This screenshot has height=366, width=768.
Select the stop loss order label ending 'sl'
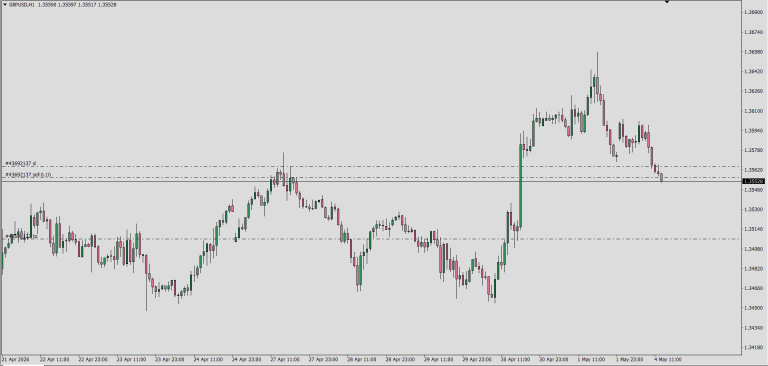(x=21, y=163)
